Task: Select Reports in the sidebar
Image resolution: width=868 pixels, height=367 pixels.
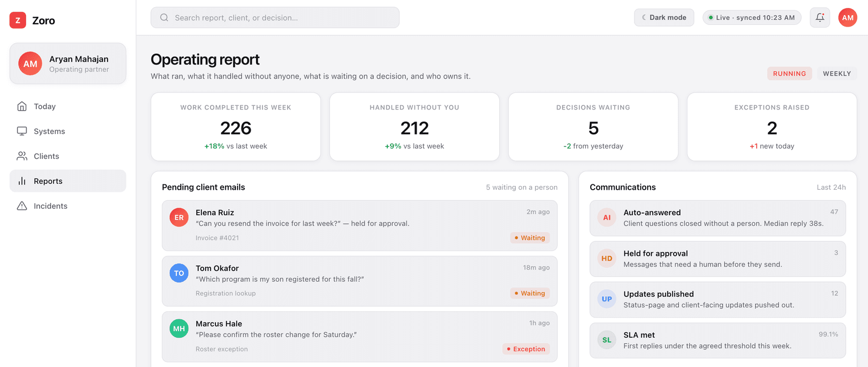Action: [x=68, y=181]
